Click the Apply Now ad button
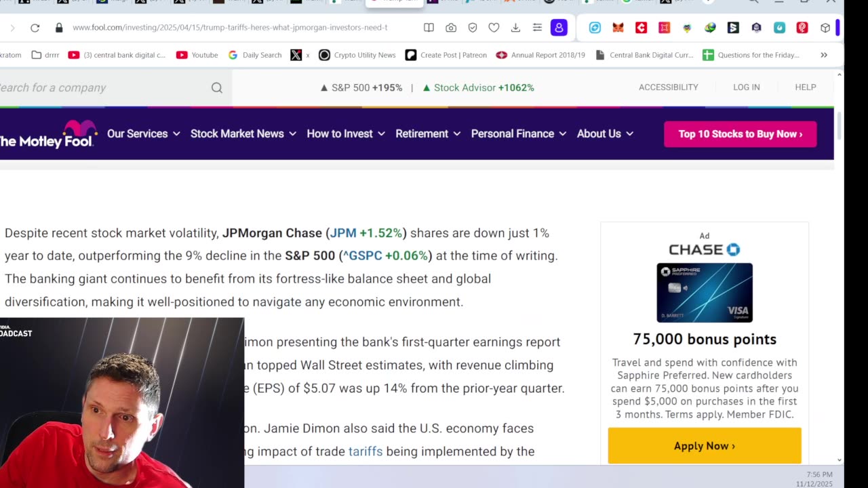Viewport: 868px width, 488px height. click(x=705, y=446)
